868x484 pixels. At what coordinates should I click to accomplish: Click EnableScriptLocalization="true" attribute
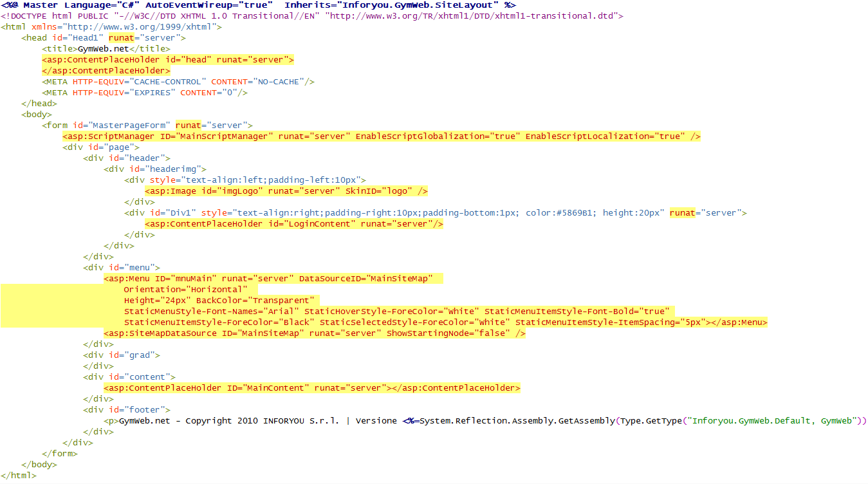pyautogui.click(x=605, y=136)
